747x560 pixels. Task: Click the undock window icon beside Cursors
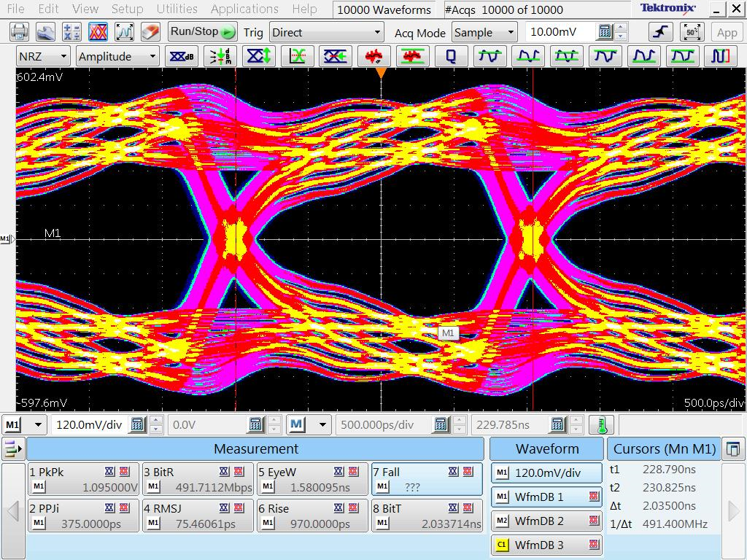tap(734, 449)
